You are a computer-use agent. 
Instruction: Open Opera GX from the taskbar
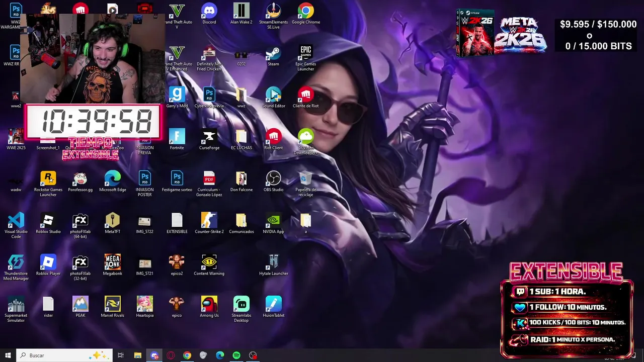tap(171, 355)
